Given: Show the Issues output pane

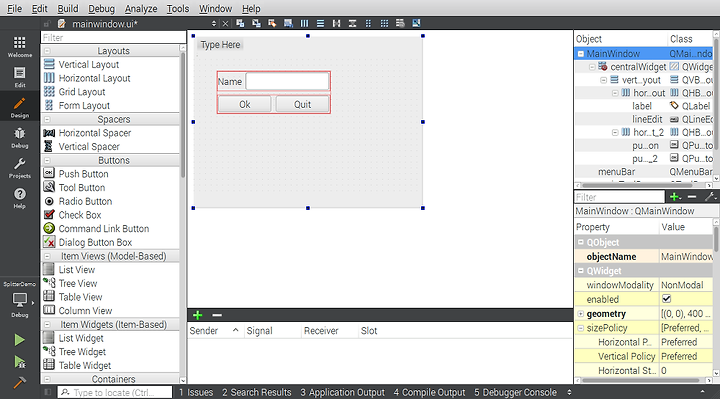Looking at the screenshot, I should (x=196, y=392).
